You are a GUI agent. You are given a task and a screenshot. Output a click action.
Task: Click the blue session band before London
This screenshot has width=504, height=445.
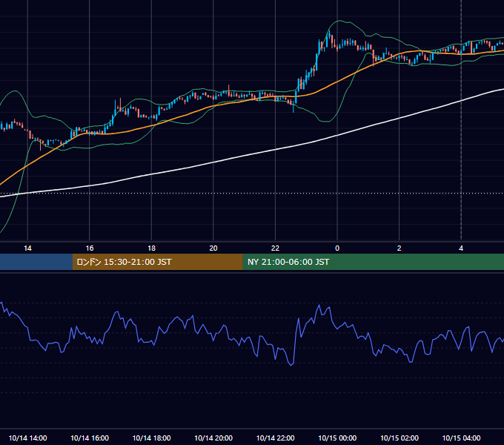point(36,262)
